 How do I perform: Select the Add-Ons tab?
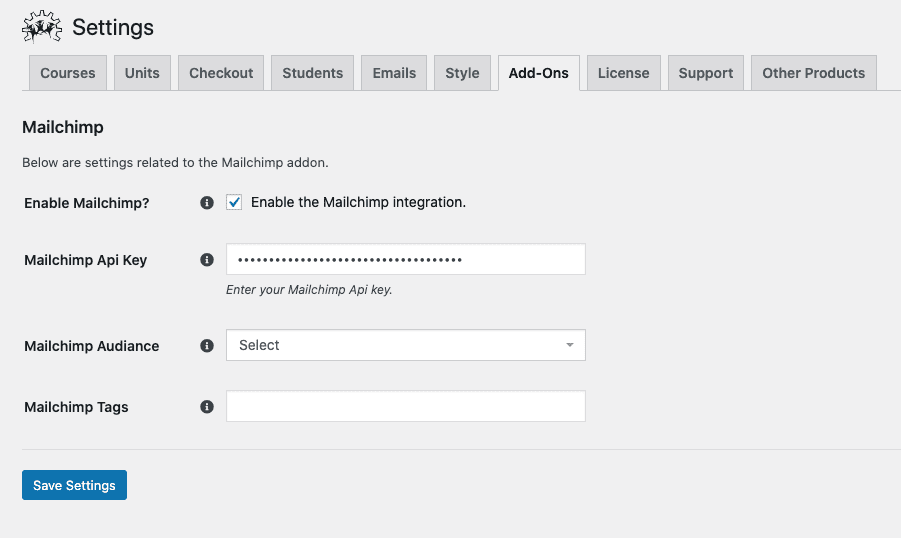tap(538, 73)
